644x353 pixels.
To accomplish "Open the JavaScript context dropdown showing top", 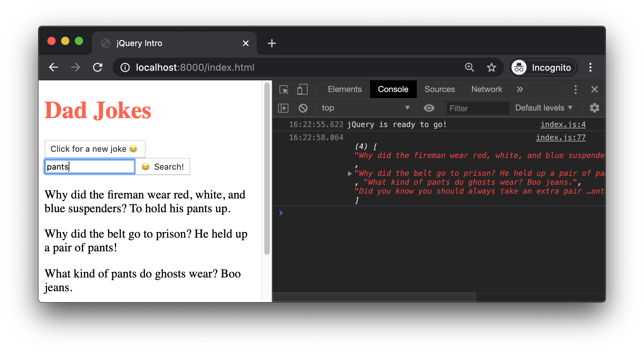I will (x=366, y=108).
